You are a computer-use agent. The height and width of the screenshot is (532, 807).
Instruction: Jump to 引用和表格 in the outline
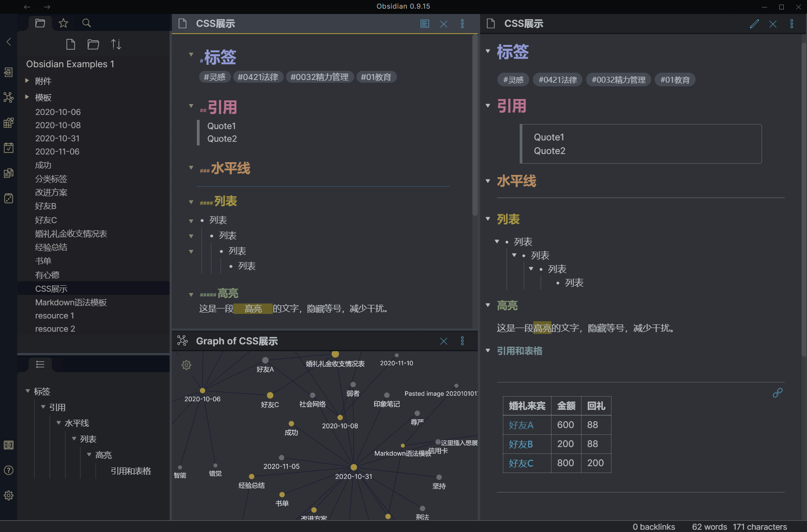(130, 471)
